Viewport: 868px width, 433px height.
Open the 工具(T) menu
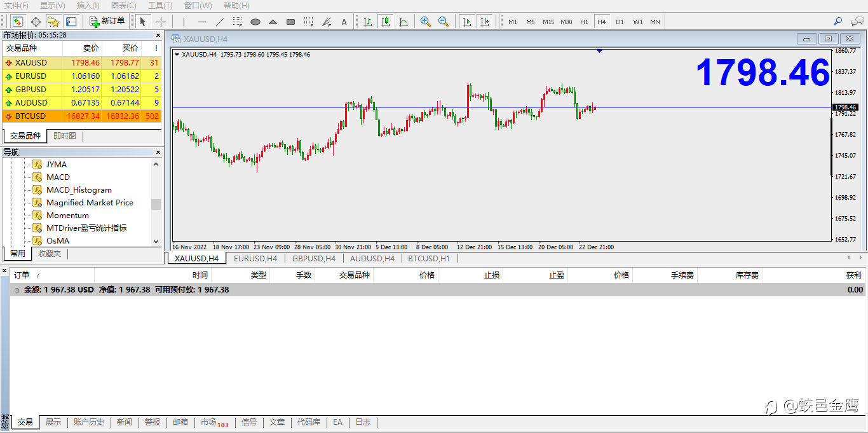(160, 5)
